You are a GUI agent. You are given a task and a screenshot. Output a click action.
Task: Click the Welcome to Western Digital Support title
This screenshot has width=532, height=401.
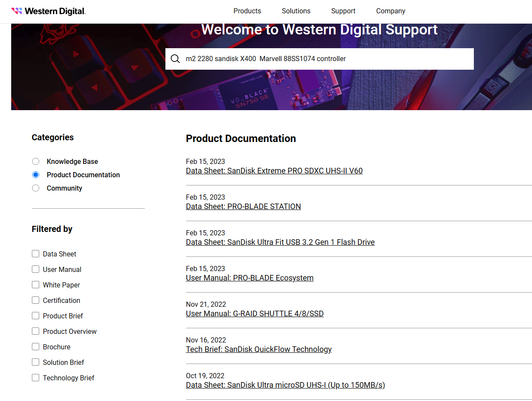(x=319, y=30)
